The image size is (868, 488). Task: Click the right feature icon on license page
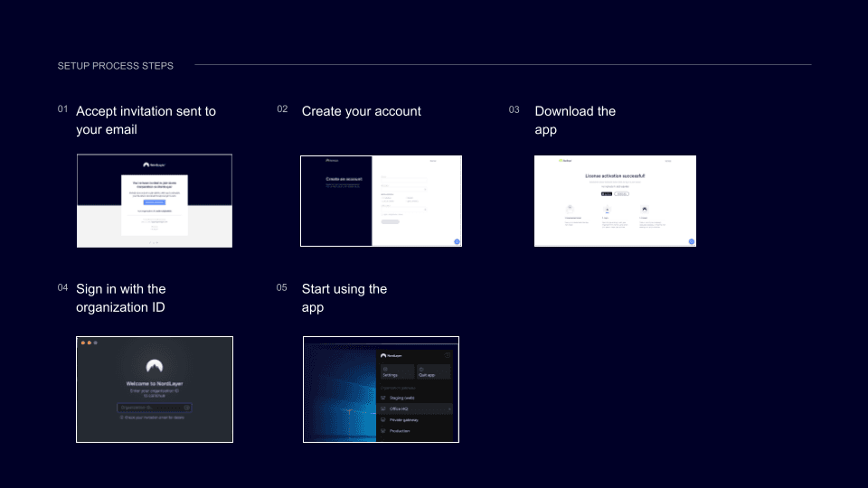point(645,209)
